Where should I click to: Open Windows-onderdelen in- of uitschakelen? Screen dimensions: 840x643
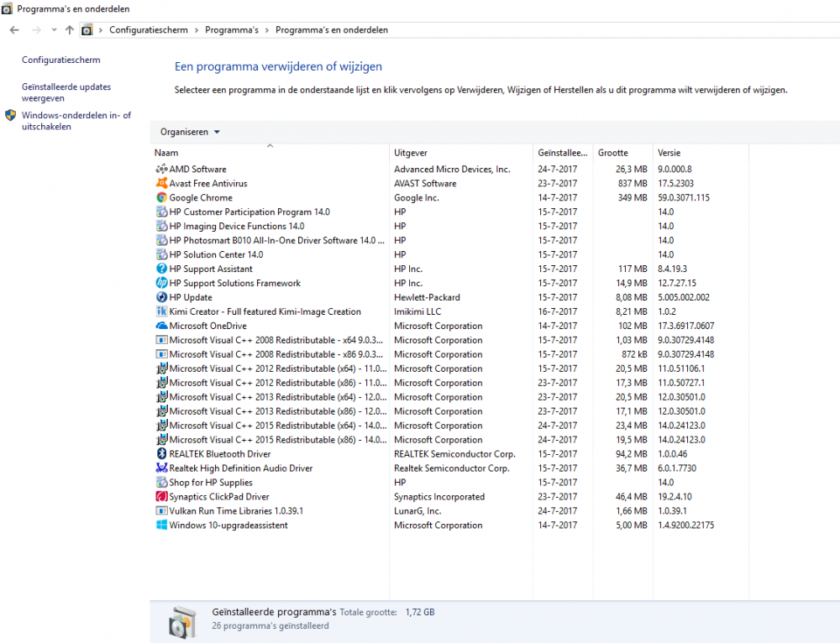tap(77, 121)
